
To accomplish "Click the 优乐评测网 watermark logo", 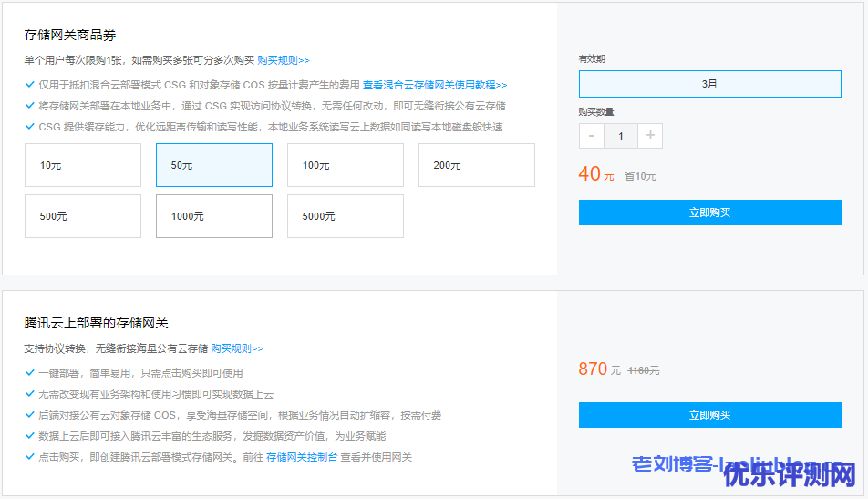I will click(x=789, y=474).
